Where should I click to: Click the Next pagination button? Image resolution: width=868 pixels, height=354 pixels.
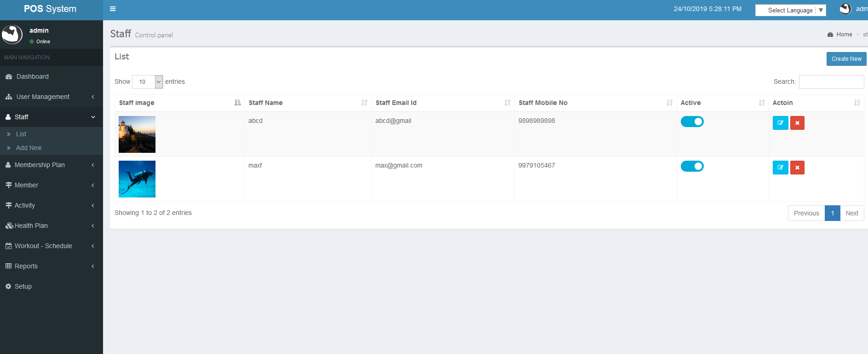(x=852, y=213)
